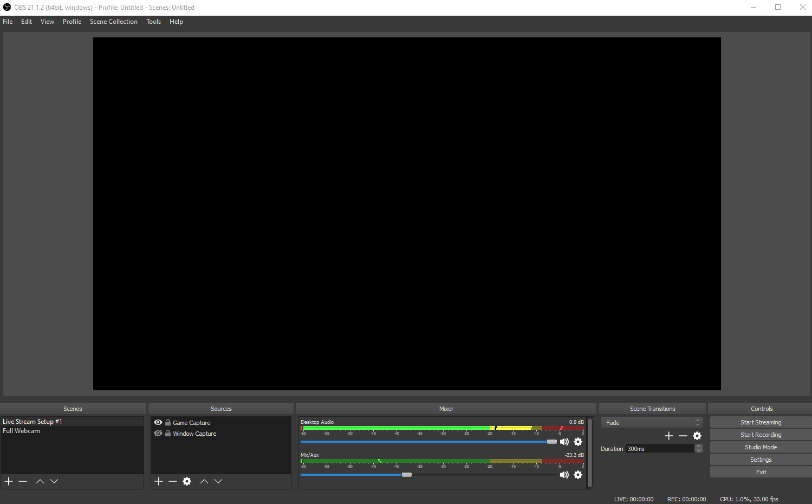
Task: Click the Desktop Audio 0.0 dB value
Action: 576,422
